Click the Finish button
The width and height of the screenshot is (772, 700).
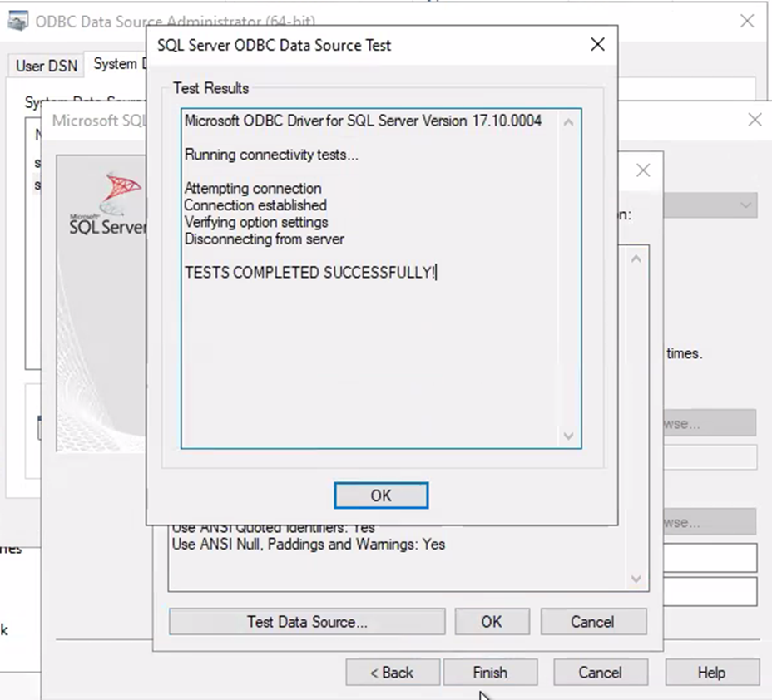(x=490, y=673)
